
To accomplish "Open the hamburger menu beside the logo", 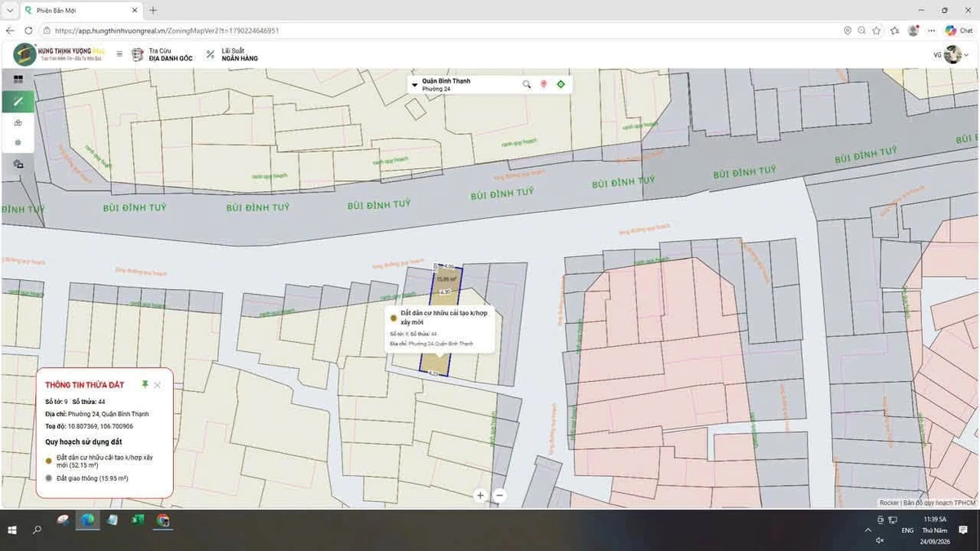I will 119,54.
